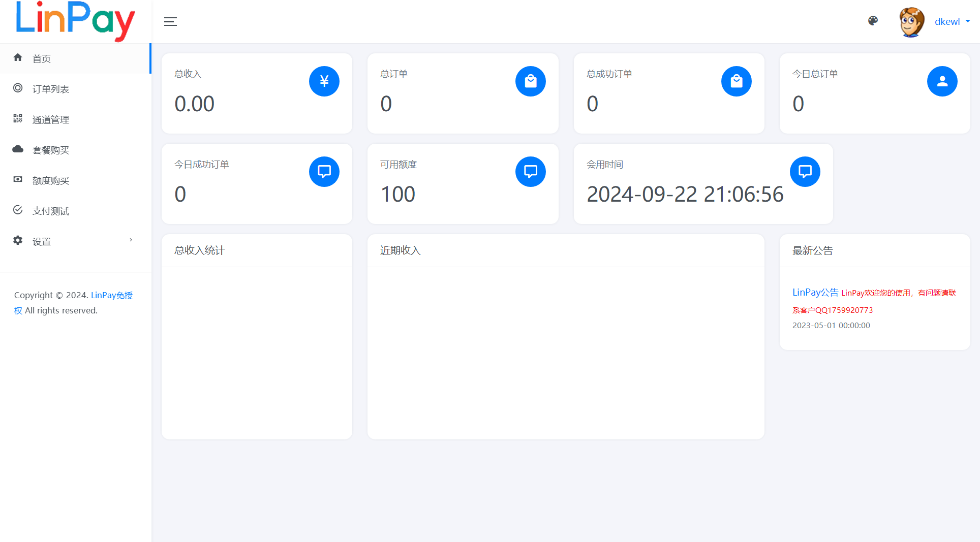Toggle the sidebar with the hamburger icon
Viewport: 980px width, 542px height.
point(170,21)
